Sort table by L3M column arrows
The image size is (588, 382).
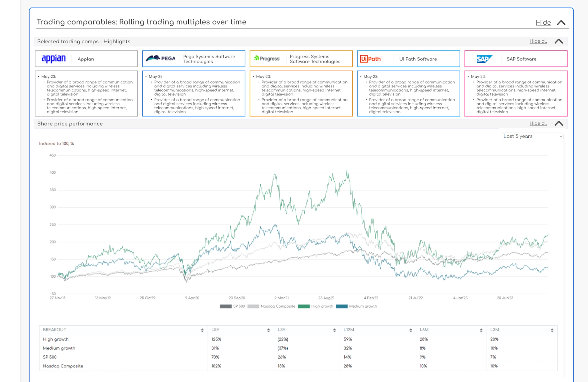pyautogui.click(x=552, y=330)
